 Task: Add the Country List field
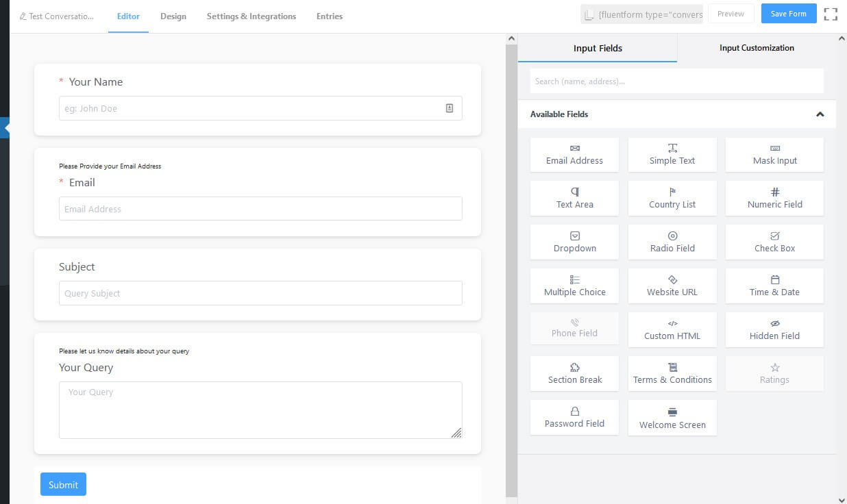click(672, 199)
